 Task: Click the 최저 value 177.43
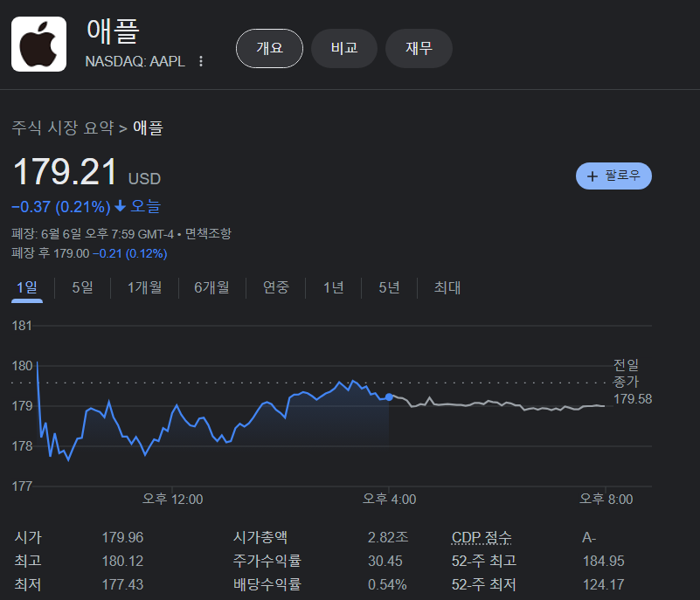click(x=122, y=585)
